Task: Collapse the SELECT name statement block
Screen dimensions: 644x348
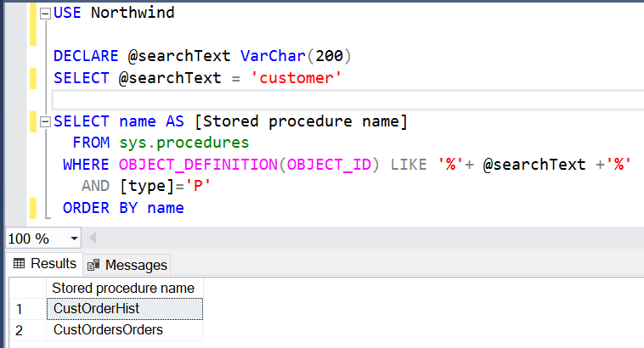Action: pyautogui.click(x=45, y=121)
